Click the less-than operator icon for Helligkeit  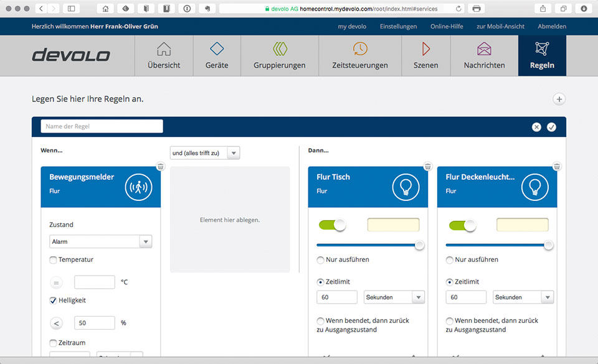tap(56, 323)
